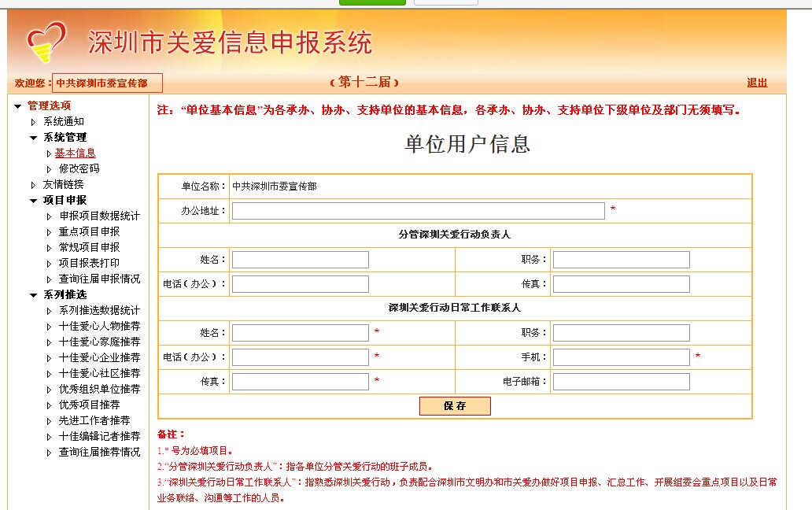This screenshot has width=812, height=510.
Task: Collapse the 项目申报 section arrow
Action: [x=33, y=201]
